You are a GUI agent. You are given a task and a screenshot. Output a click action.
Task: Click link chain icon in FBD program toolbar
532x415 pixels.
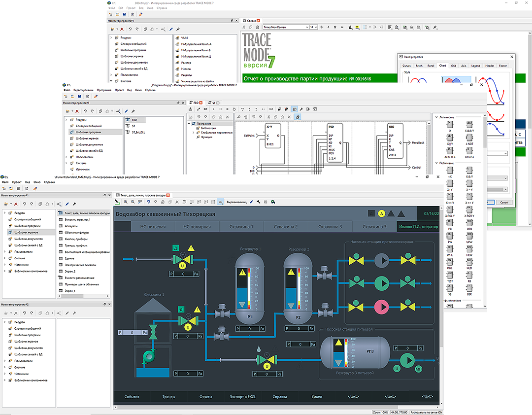point(205,109)
